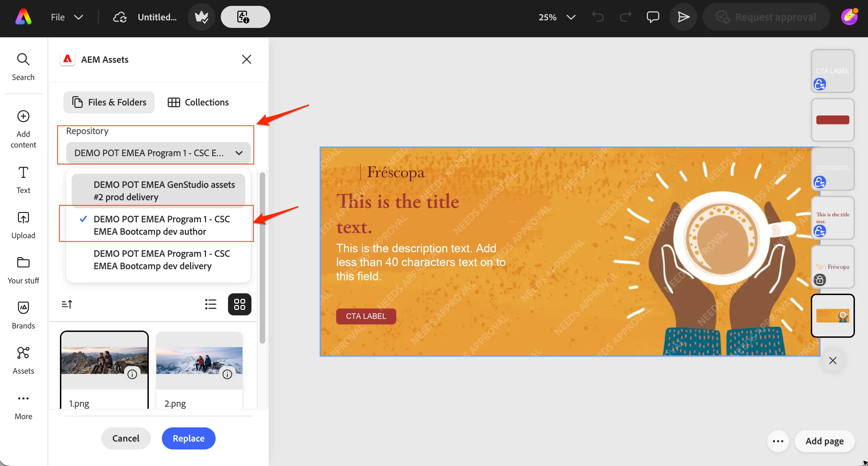
Task: Open the File menu dropdown
Action: 67,17
